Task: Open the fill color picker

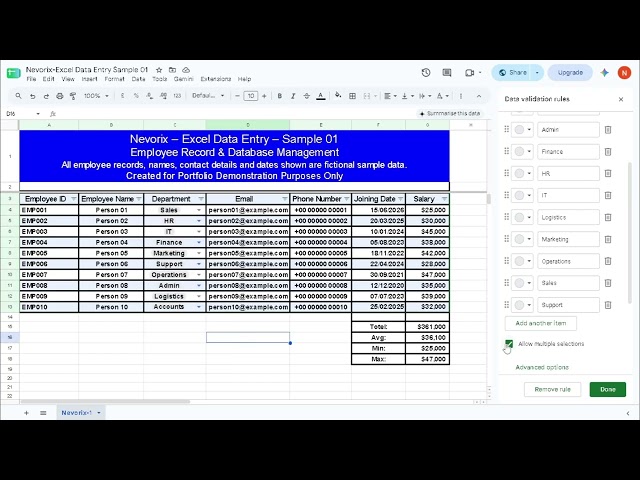Action: click(x=338, y=96)
